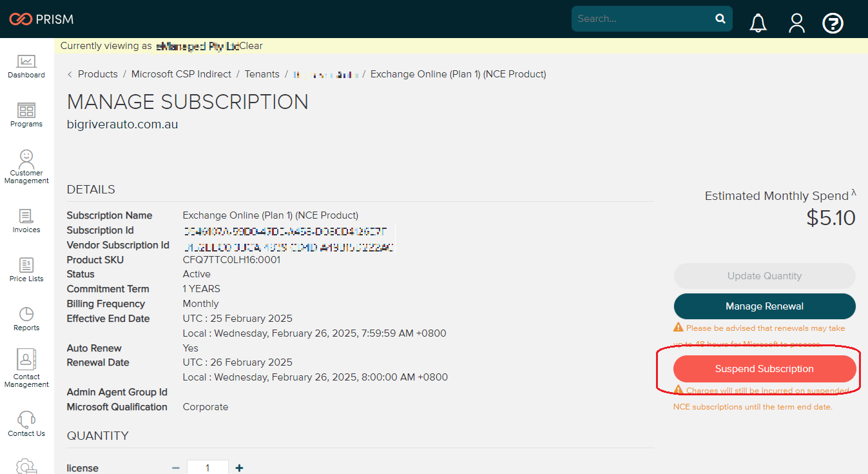Click Suspend Subscription button
Image resolution: width=868 pixels, height=474 pixels.
[x=764, y=369]
